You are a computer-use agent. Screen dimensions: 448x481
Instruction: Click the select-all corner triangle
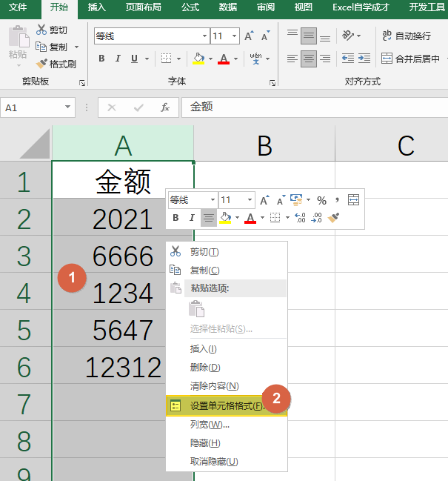[x=34, y=144]
